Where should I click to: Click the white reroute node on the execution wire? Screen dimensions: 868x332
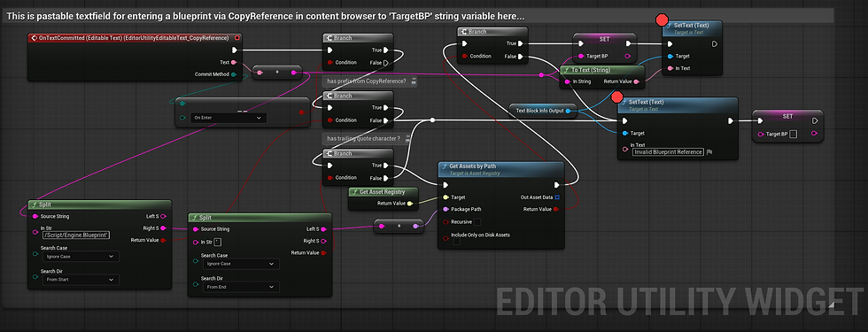(432, 120)
